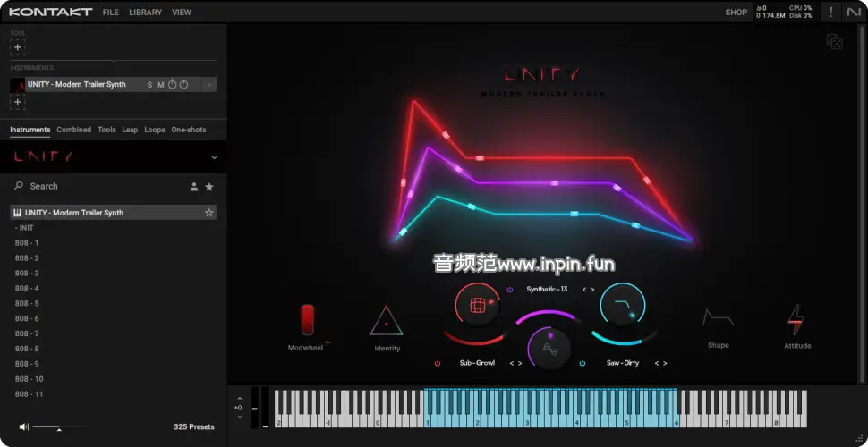Open the SHOP link
Screen dimensions: 868x447
click(736, 13)
